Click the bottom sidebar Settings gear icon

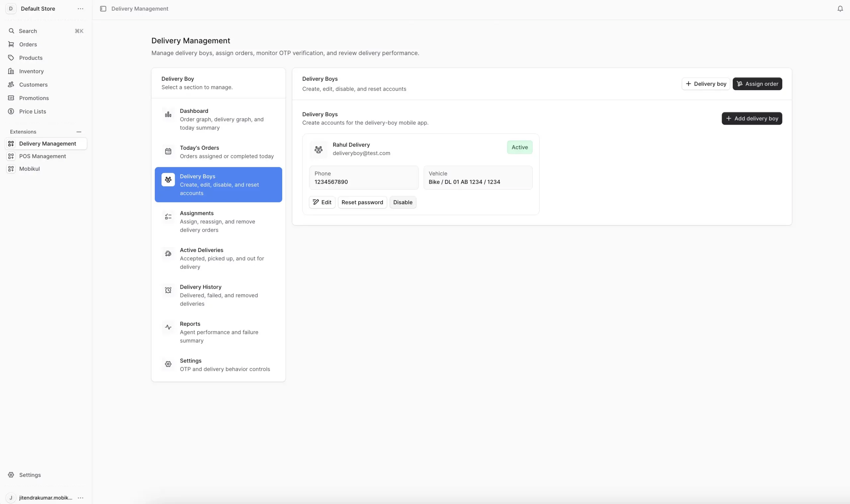(x=11, y=475)
